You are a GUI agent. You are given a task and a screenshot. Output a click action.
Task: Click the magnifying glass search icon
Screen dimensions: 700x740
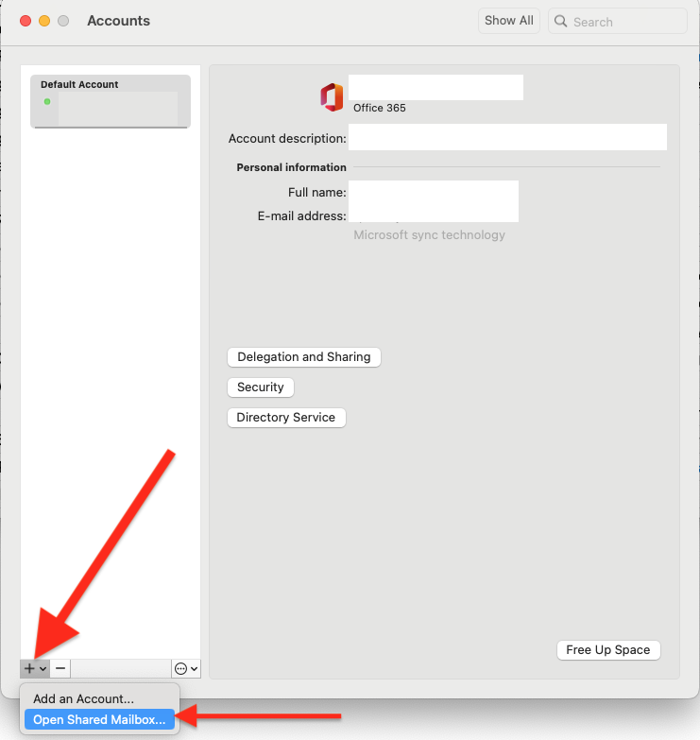click(x=561, y=22)
